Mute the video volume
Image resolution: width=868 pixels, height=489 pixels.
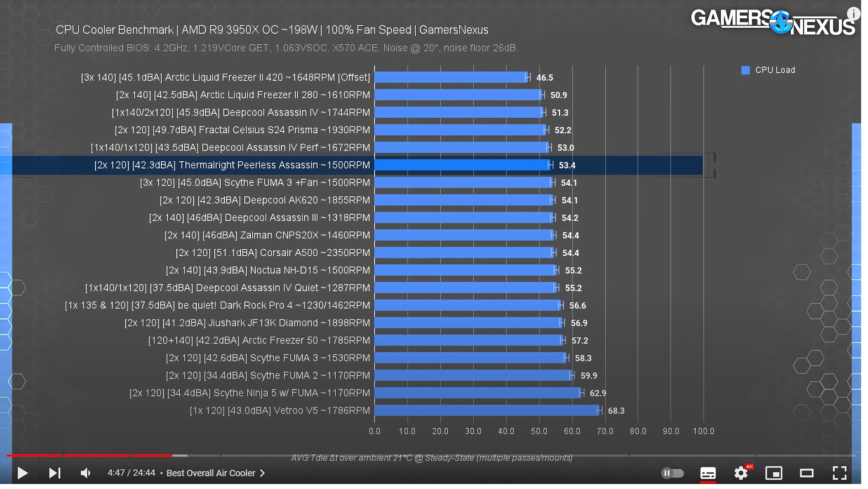click(x=85, y=473)
